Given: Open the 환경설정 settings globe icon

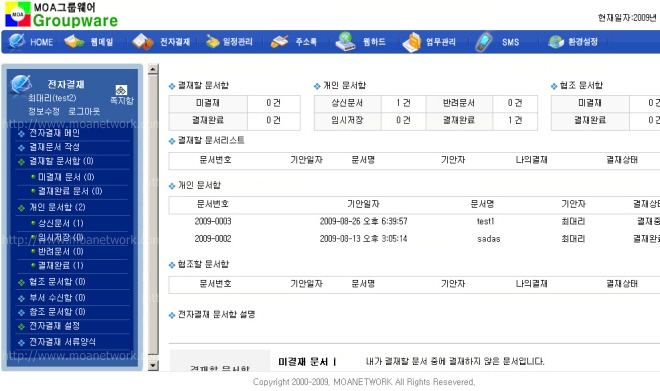Looking at the screenshot, I should tap(556, 42).
